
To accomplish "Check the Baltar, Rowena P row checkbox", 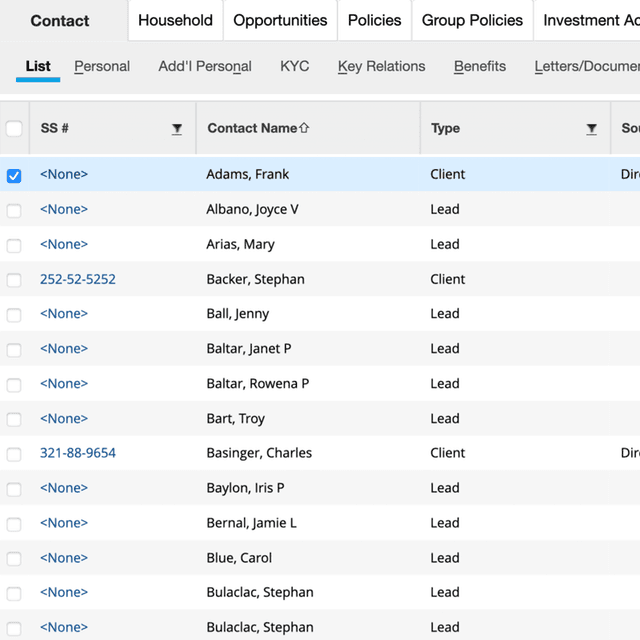I will click(14, 385).
